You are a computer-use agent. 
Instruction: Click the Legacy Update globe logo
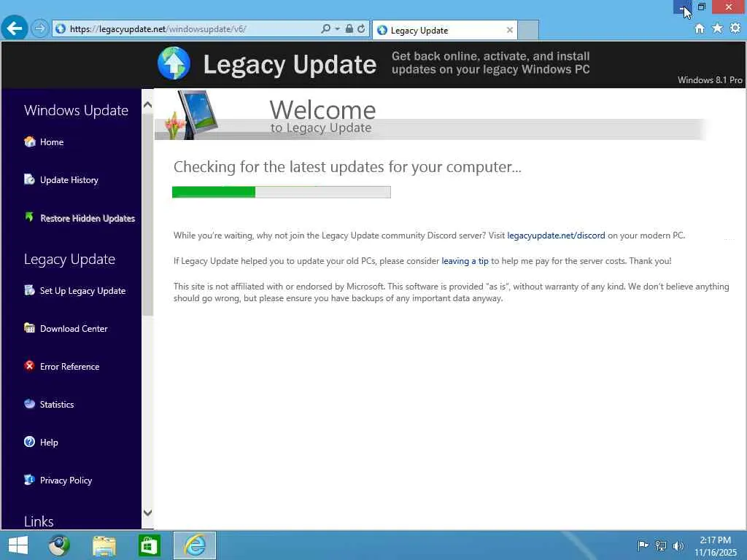pyautogui.click(x=174, y=63)
